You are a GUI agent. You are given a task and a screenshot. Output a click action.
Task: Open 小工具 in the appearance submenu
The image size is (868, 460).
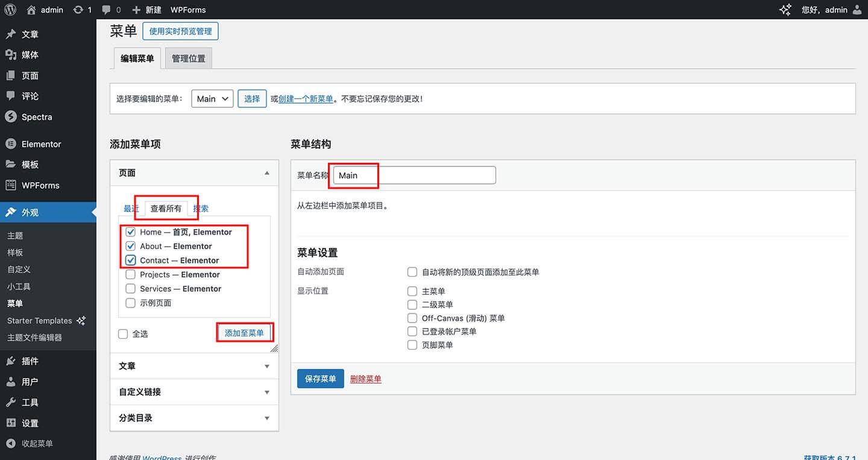[19, 286]
